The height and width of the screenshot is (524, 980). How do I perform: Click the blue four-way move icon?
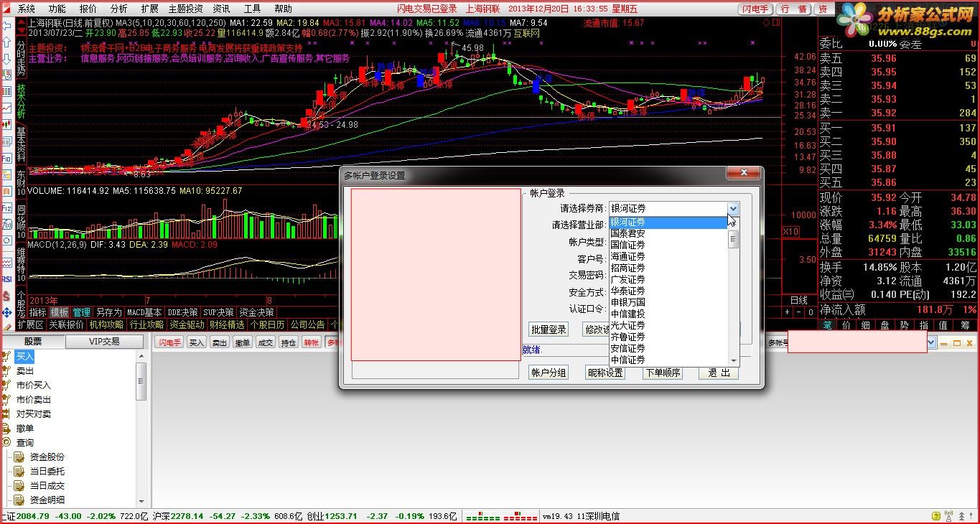(x=6, y=313)
